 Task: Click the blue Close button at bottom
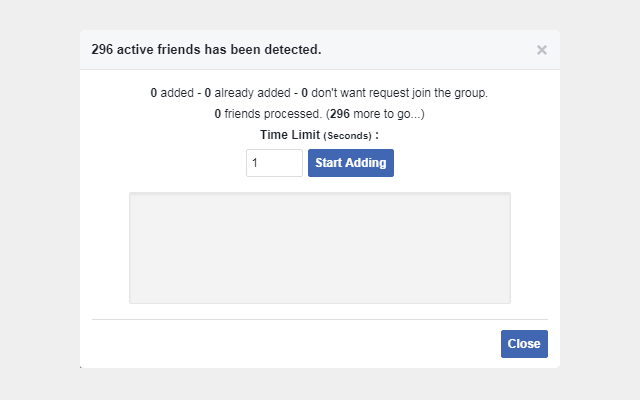pyautogui.click(x=524, y=344)
